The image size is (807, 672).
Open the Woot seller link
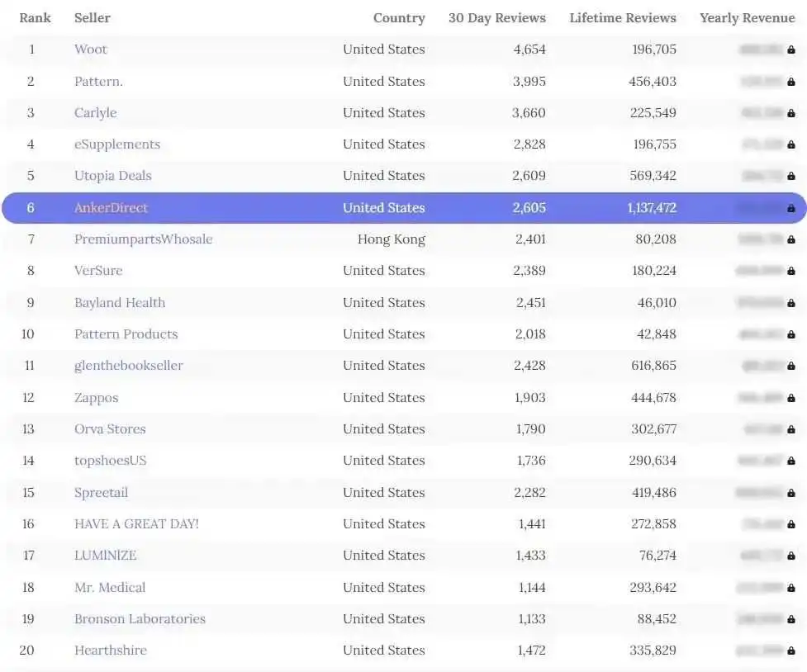coord(91,50)
